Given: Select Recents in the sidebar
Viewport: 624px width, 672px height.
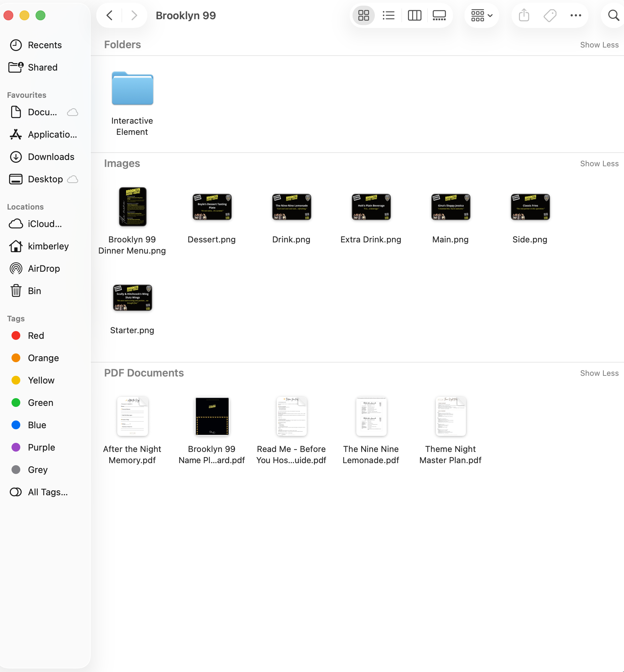Looking at the screenshot, I should (45, 45).
